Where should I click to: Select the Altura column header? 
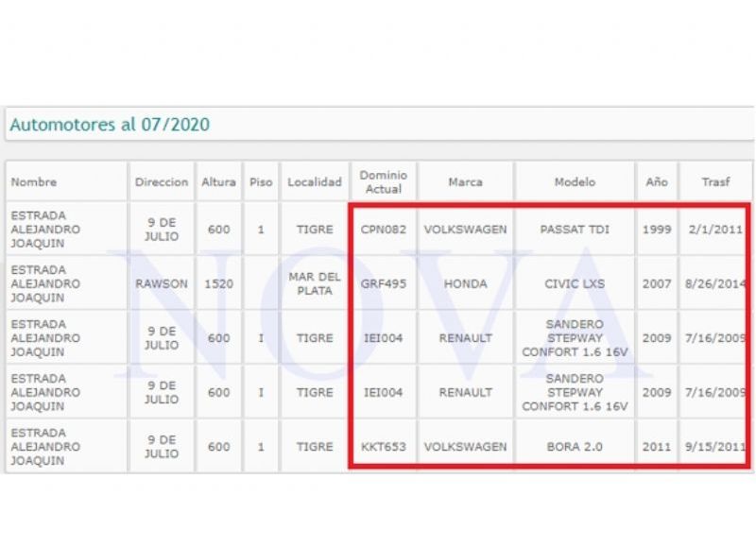(x=218, y=182)
